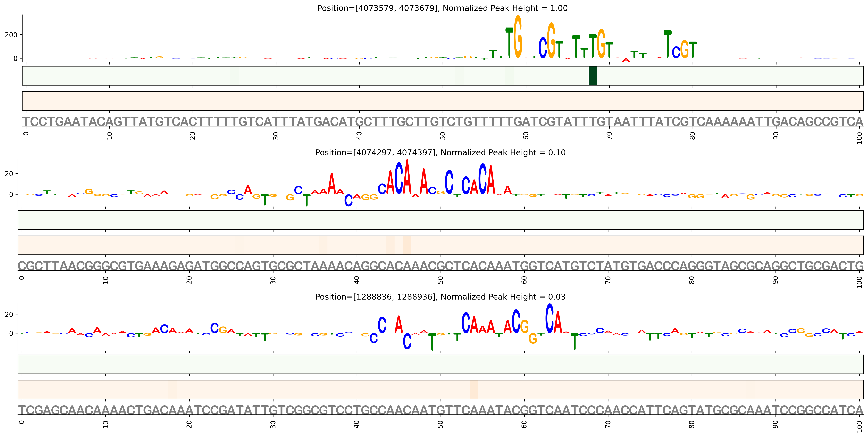
Task: Click x-axis tick '90' under the middle sequence
Action: tap(775, 280)
